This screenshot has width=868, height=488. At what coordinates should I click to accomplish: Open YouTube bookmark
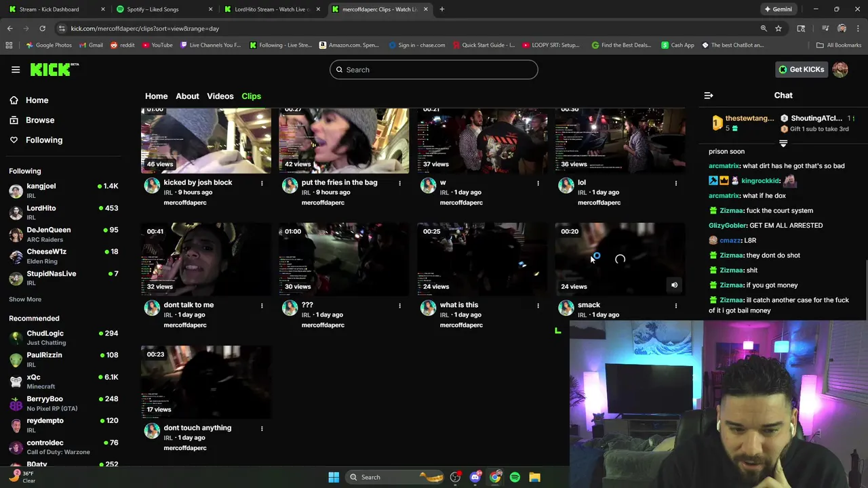click(157, 45)
